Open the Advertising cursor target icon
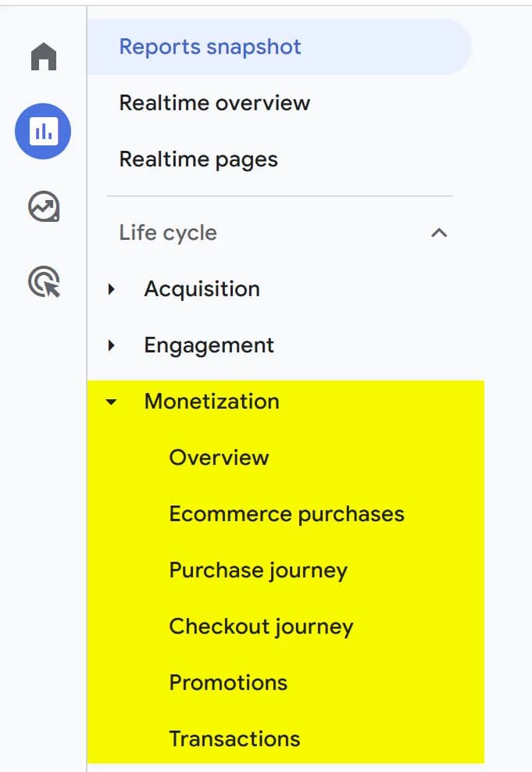The image size is (532, 772). 45,281
